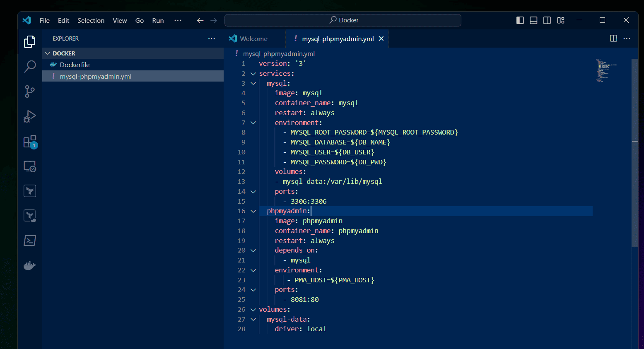Click line number 28 in the gutter
This screenshot has height=349, width=644.
pos(241,329)
